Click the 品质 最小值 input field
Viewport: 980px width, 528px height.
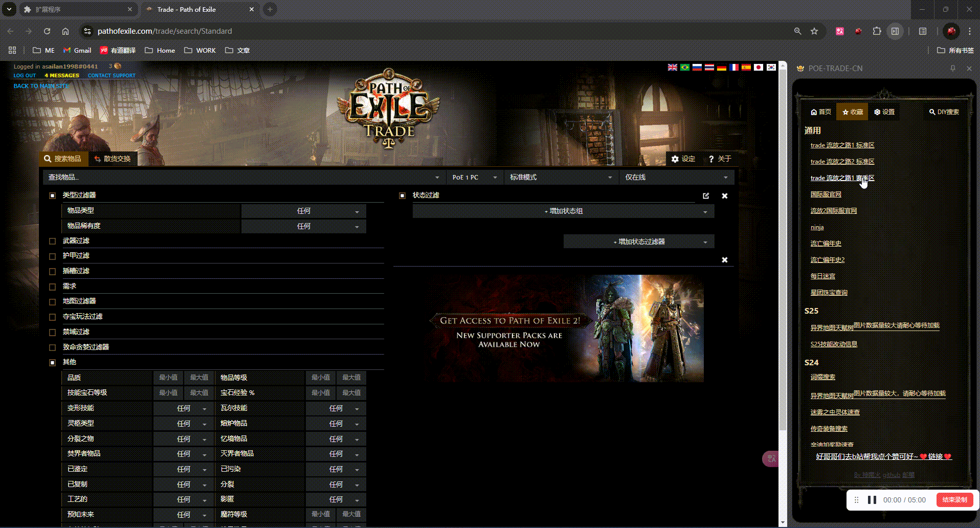click(x=168, y=378)
